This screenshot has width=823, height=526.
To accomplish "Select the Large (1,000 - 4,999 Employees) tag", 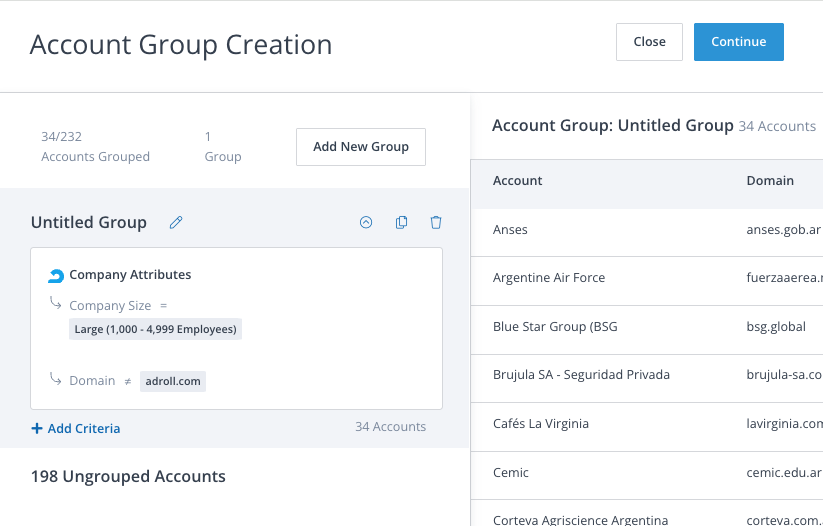I will point(155,329).
